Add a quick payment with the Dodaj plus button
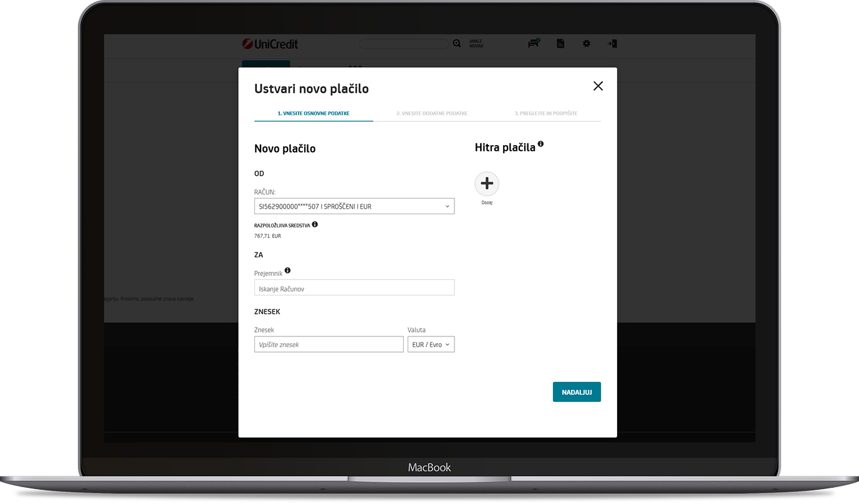This screenshot has width=859, height=504. click(487, 184)
